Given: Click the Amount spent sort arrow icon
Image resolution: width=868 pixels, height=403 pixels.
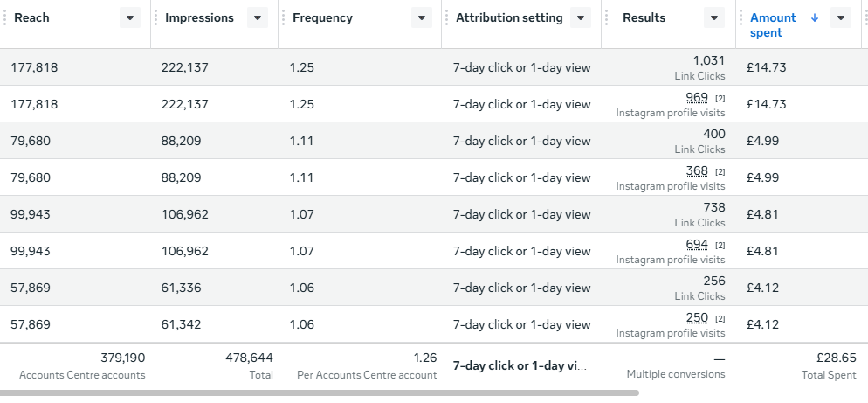Looking at the screenshot, I should coord(815,17).
